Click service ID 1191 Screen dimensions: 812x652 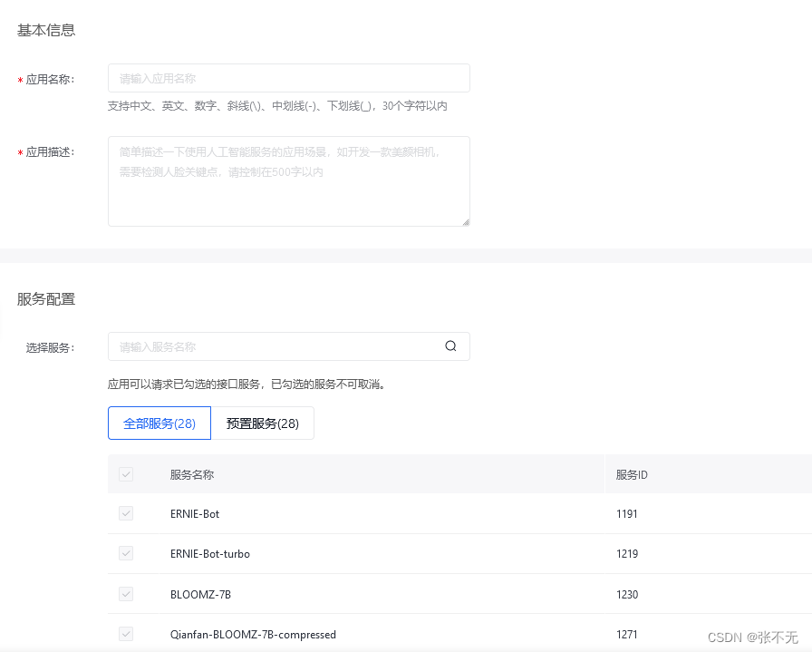[x=626, y=513]
